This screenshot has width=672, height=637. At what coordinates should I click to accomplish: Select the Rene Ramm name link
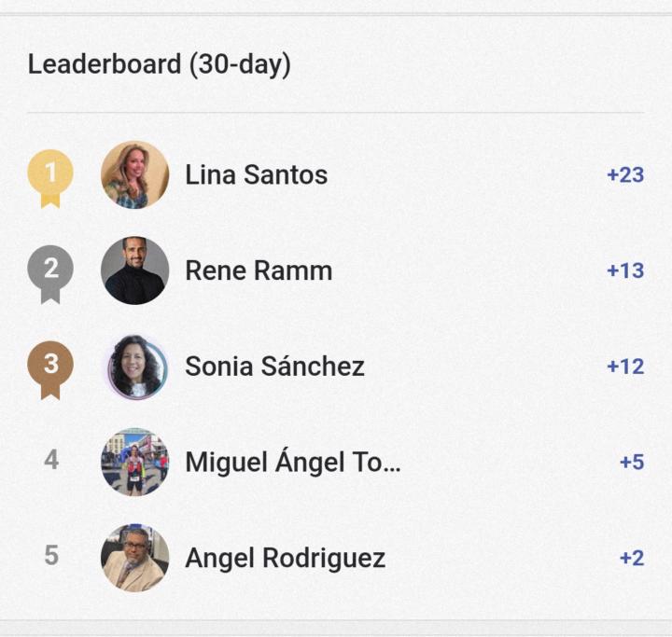[x=259, y=271]
